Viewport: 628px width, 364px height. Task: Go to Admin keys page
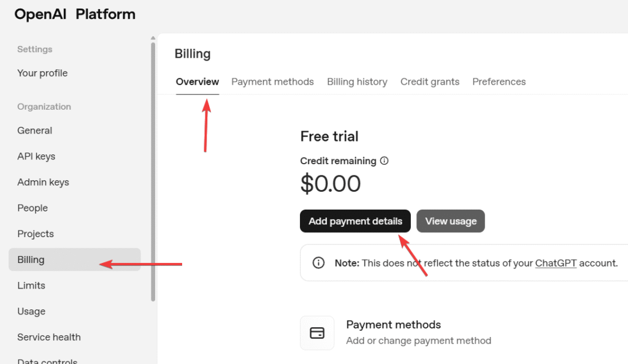(43, 182)
